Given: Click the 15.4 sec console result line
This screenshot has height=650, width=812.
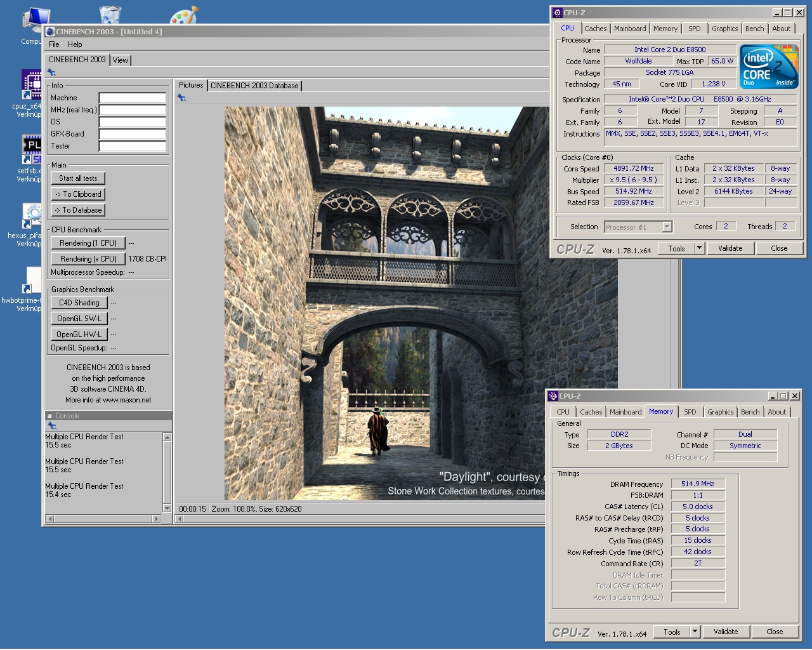Looking at the screenshot, I should pos(58,494).
